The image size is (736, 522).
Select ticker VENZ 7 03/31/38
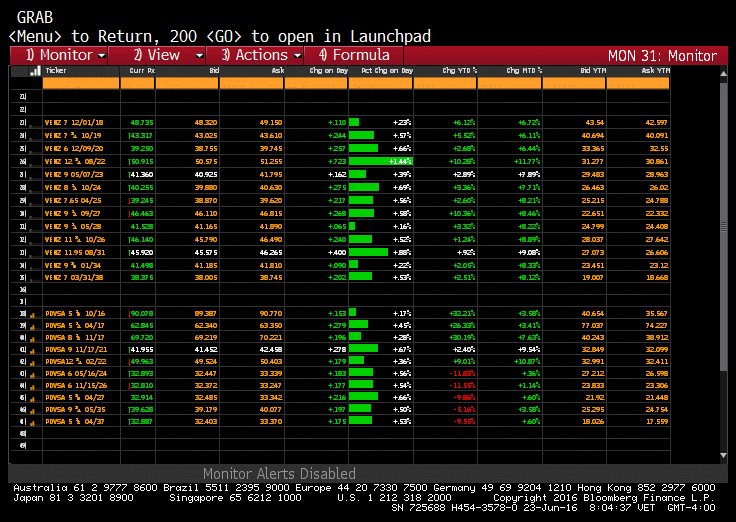[x=74, y=277]
